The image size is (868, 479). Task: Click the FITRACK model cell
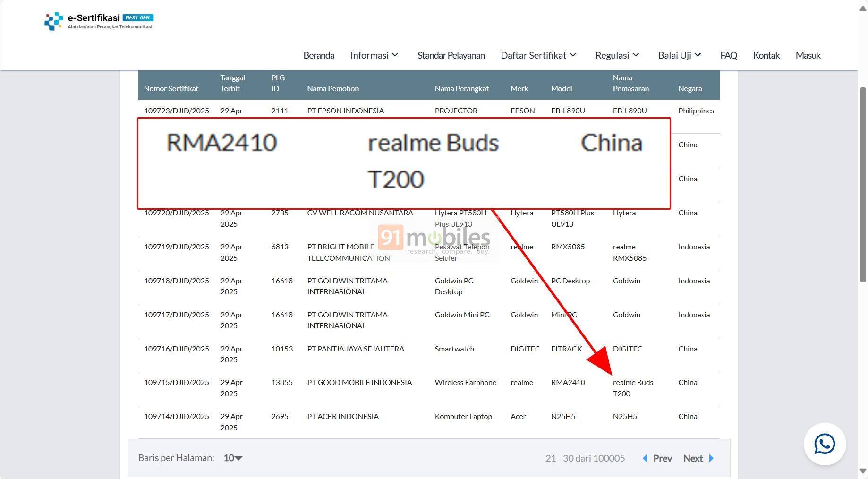click(x=566, y=349)
